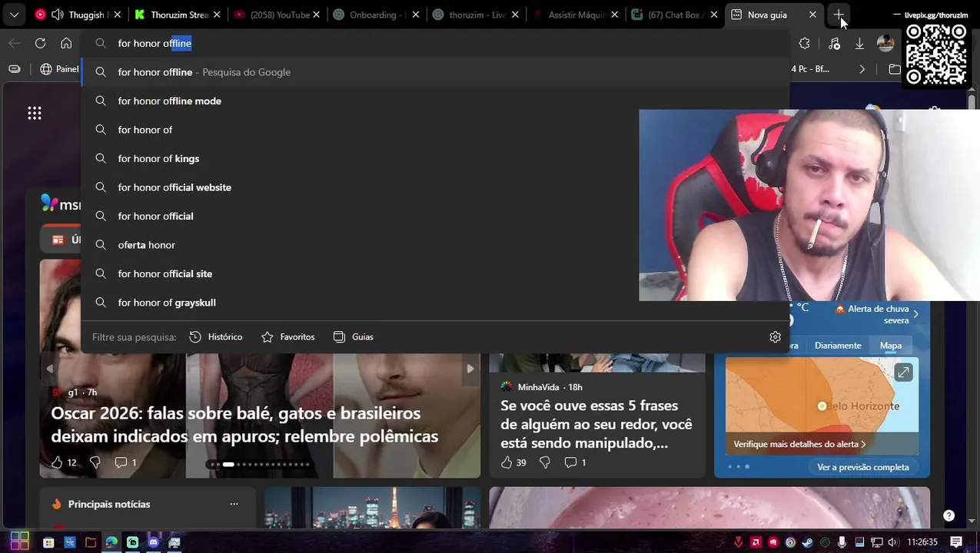Filter search by Favoritos
This screenshot has height=553, width=980.
pyautogui.click(x=288, y=337)
